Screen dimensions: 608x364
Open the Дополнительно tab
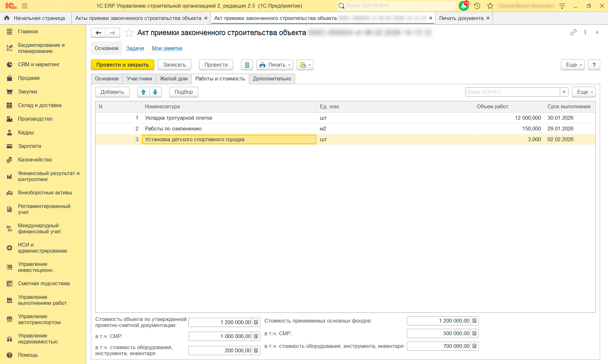pyautogui.click(x=272, y=78)
